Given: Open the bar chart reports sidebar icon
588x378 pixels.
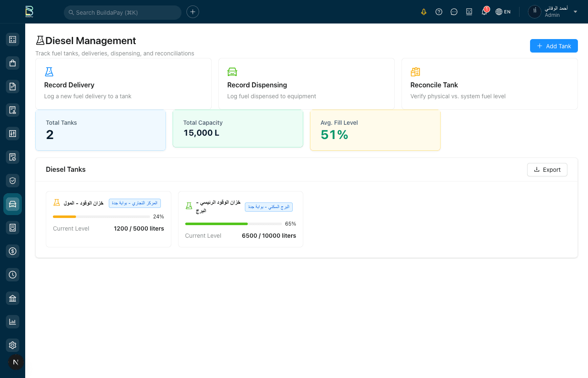Looking at the screenshot, I should 13,322.
